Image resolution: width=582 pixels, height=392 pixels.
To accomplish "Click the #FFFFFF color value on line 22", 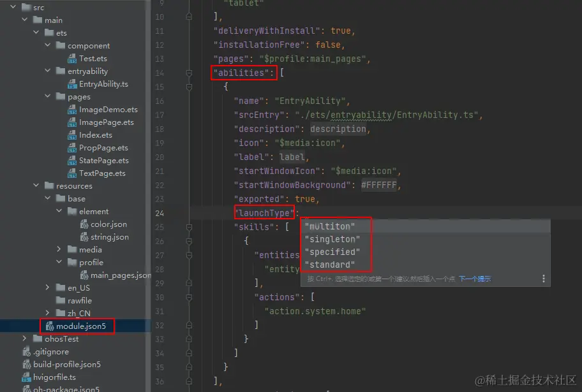I will (x=378, y=185).
